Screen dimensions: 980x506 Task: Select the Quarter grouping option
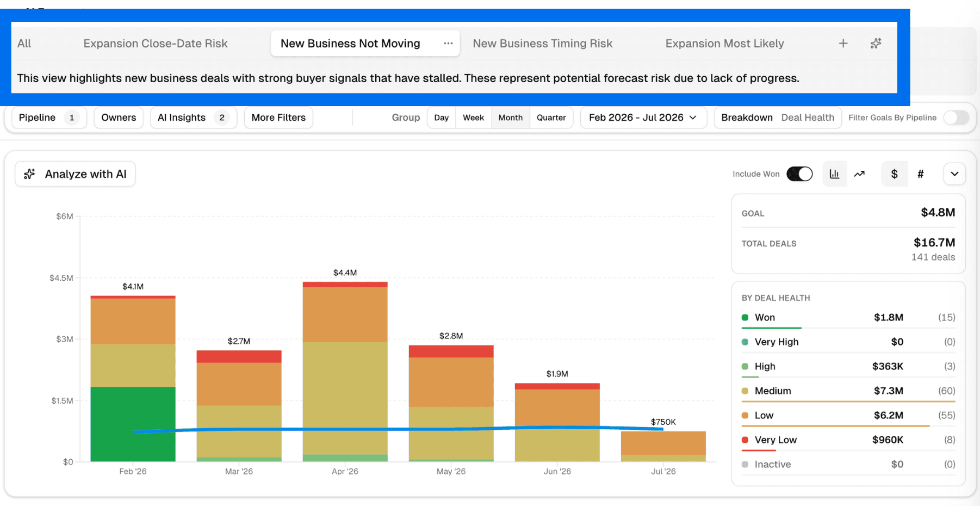(x=551, y=117)
